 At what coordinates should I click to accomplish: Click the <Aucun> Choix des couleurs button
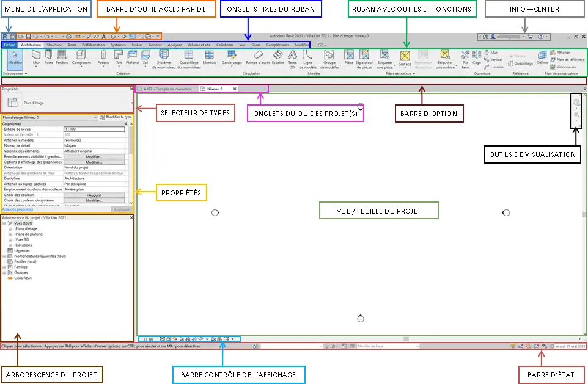tap(94, 195)
